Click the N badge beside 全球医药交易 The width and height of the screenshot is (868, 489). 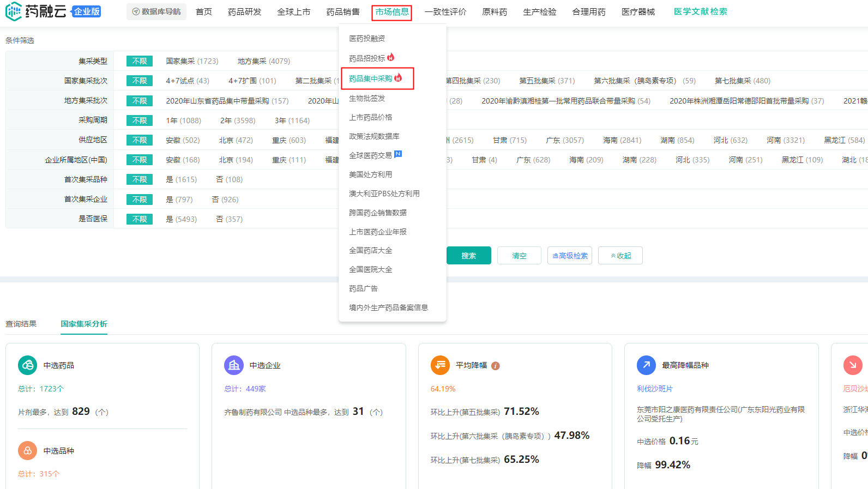pyautogui.click(x=398, y=154)
